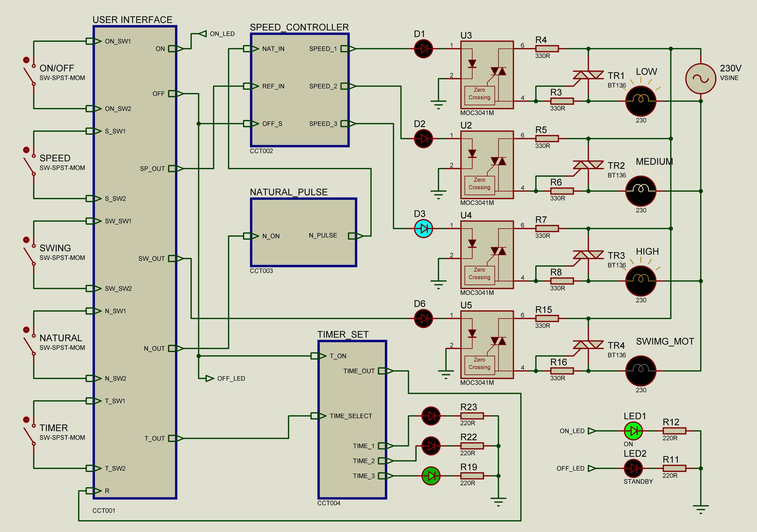Select diode D2
This screenshot has width=757, height=532.
[423, 139]
